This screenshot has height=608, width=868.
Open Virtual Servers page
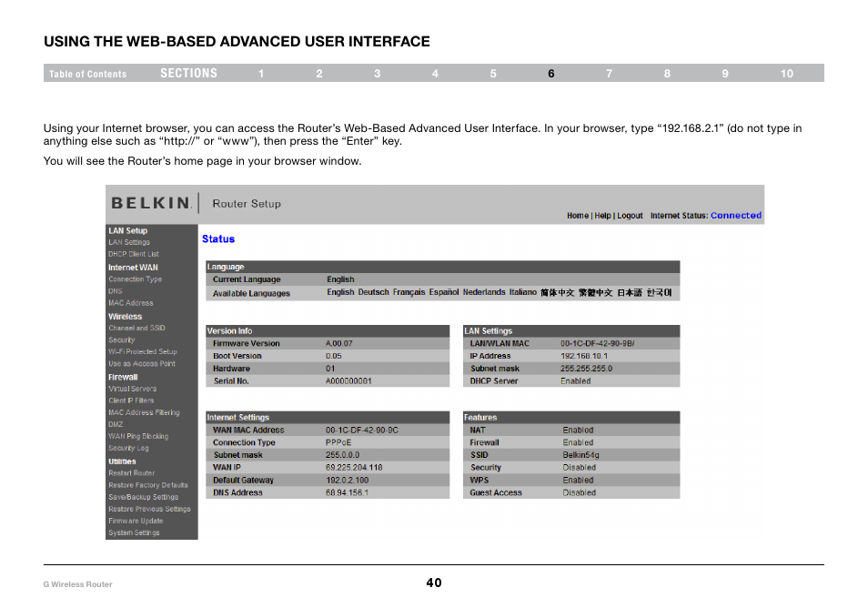coord(132,389)
